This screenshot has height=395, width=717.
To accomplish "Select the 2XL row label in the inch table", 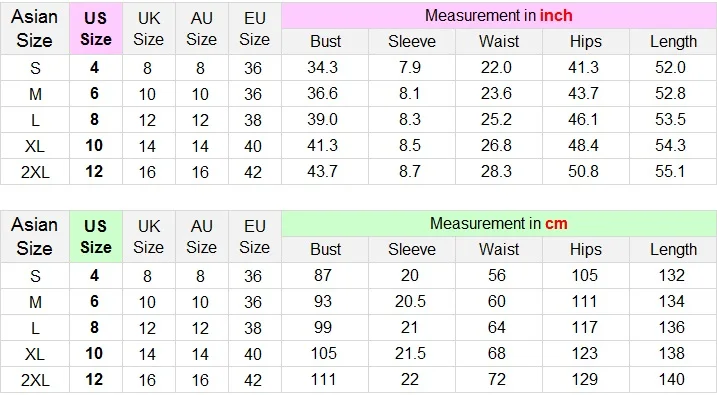I will pos(35,172).
